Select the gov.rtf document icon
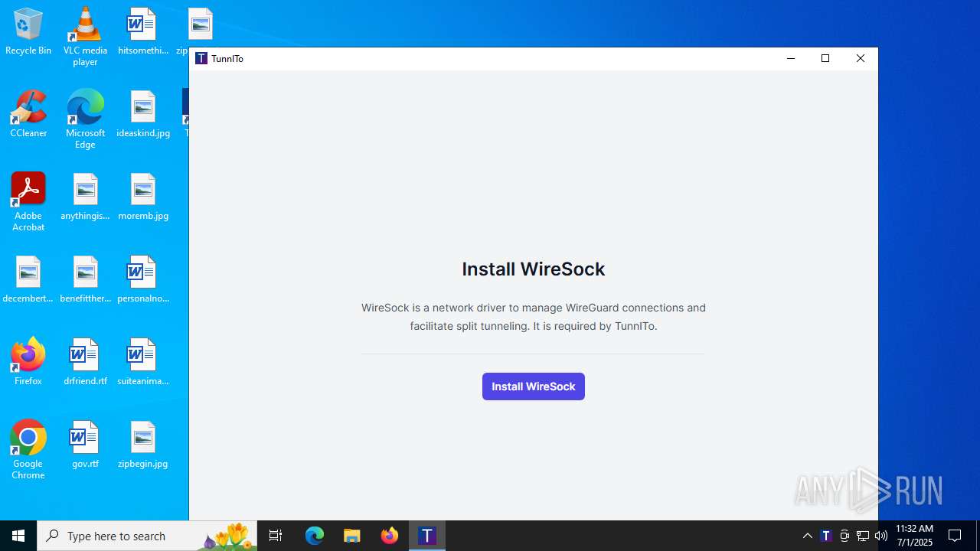The width and height of the screenshot is (980, 551). 85,445
